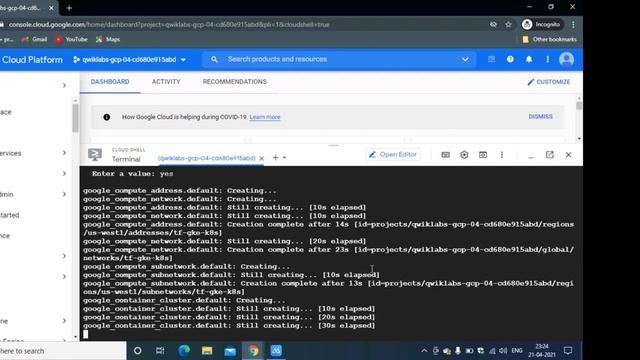Open Windows Task View
The height and width of the screenshot is (360, 640).
point(160,351)
